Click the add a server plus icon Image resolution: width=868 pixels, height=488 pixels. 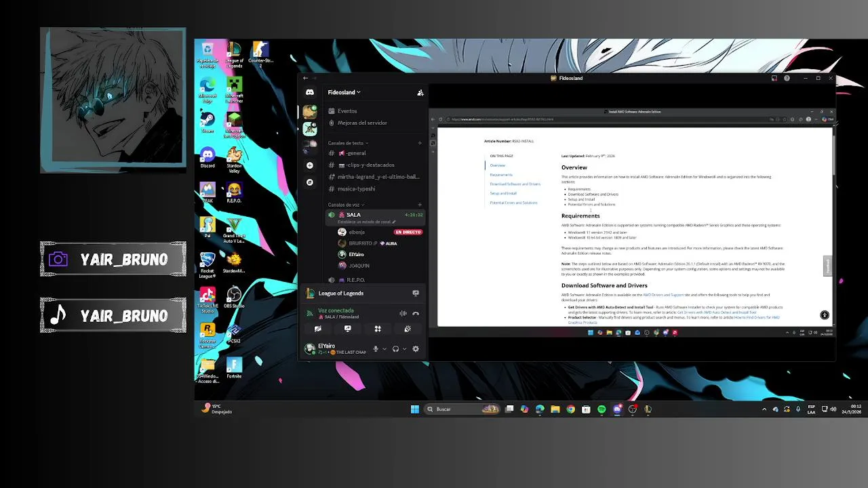310,165
